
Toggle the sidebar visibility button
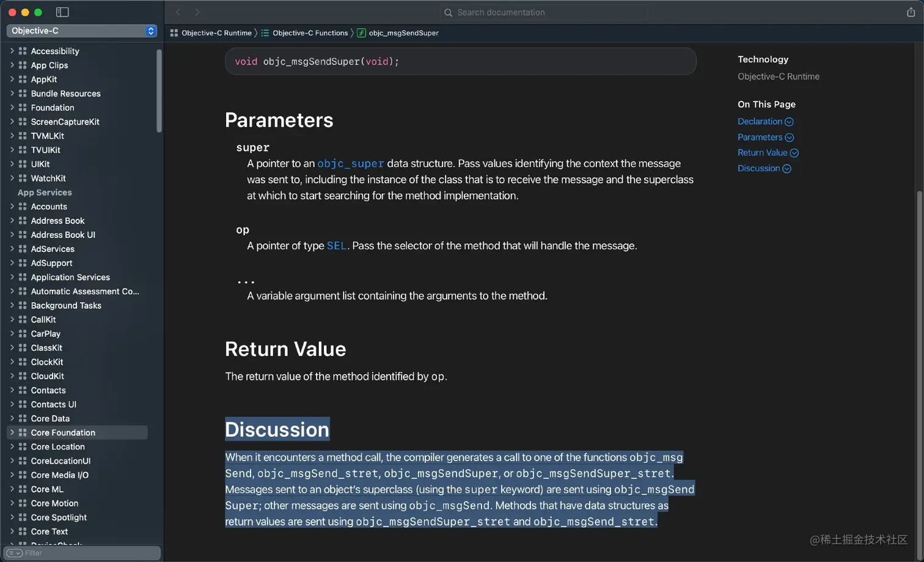pyautogui.click(x=62, y=12)
